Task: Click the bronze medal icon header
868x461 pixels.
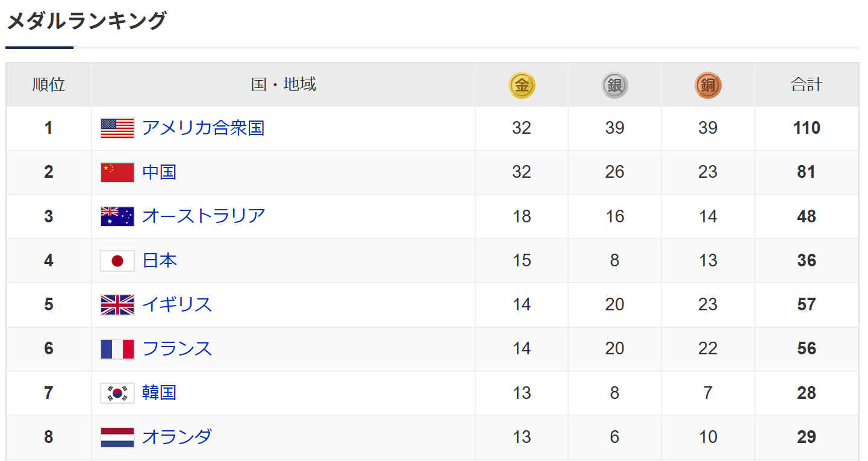Action: (x=708, y=86)
